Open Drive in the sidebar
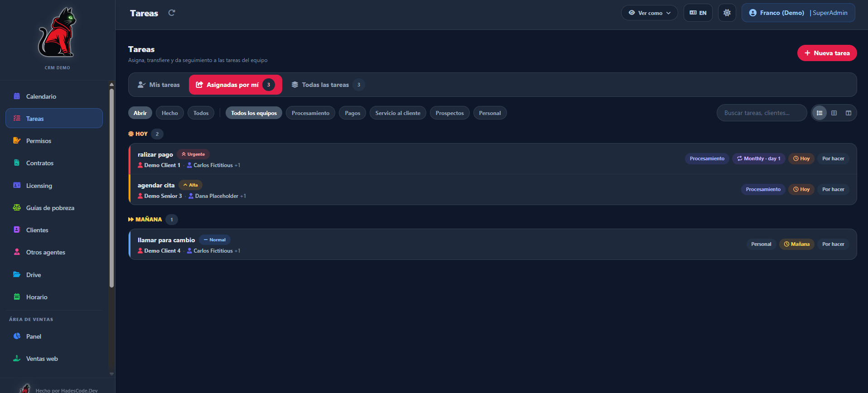868x393 pixels. (54, 275)
